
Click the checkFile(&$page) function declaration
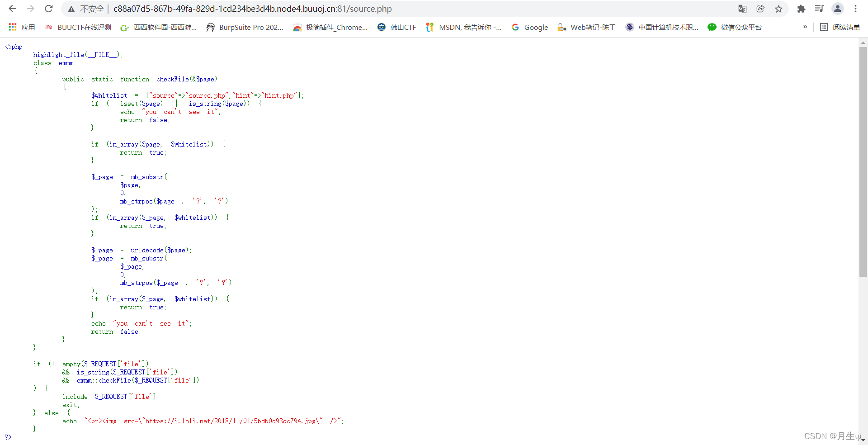[140, 79]
